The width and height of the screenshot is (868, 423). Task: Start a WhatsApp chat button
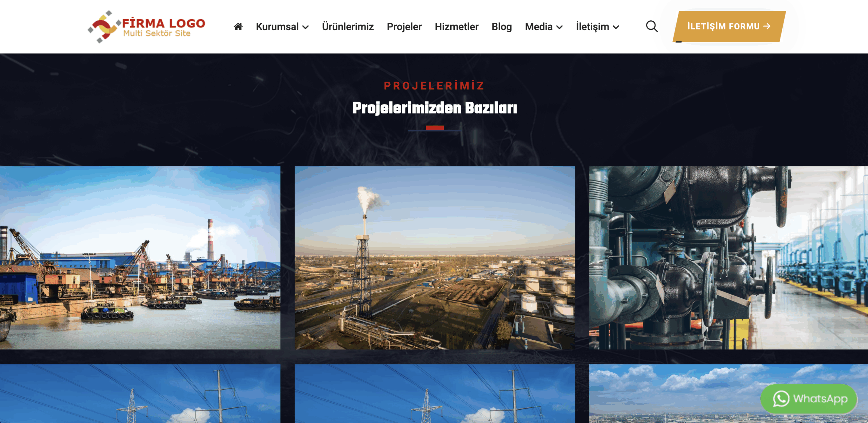[x=809, y=399]
